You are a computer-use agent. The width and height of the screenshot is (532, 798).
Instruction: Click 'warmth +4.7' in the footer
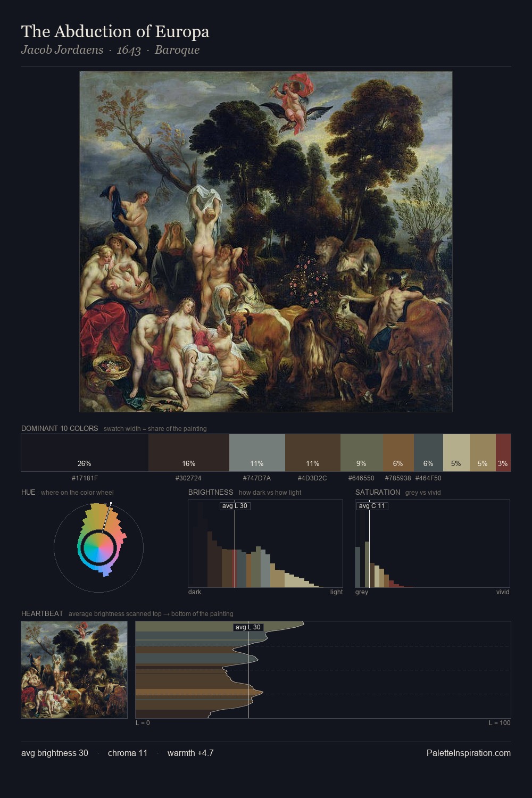[x=190, y=753]
